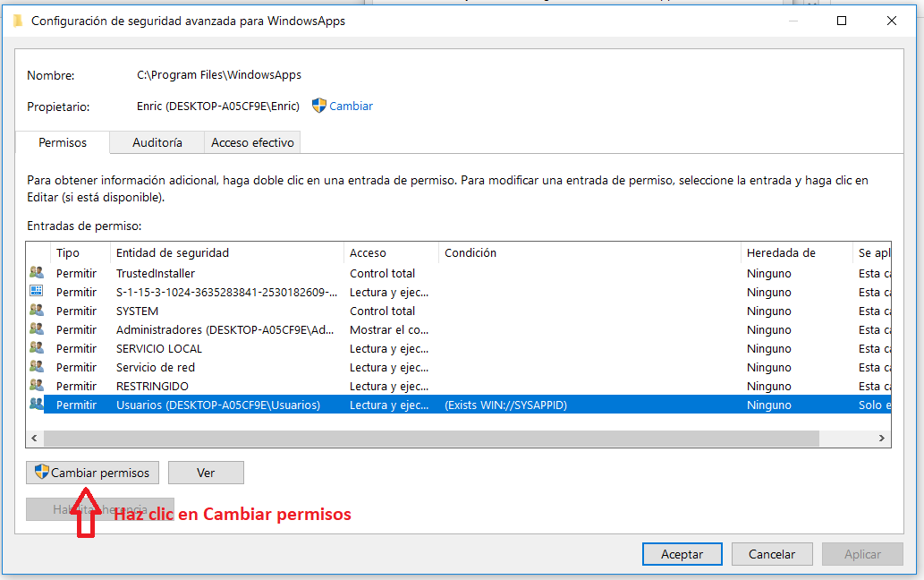
Task: Sort by the Condición column header
Action: [x=589, y=253]
